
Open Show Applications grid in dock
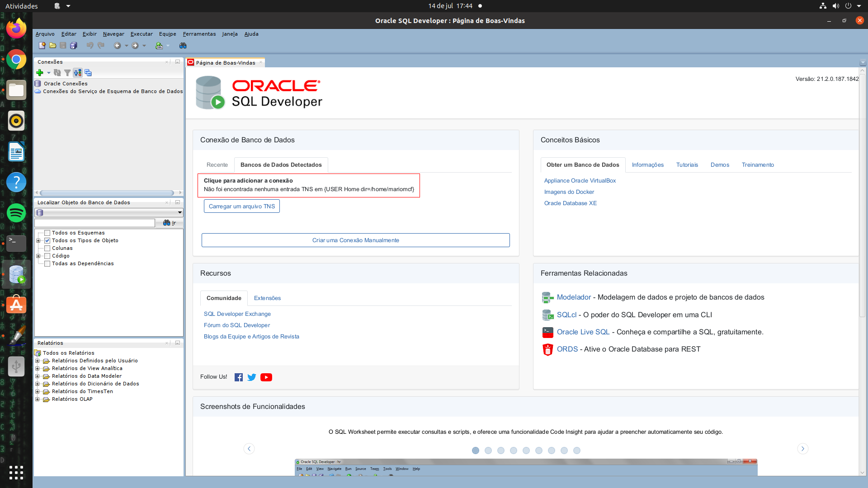[16, 472]
